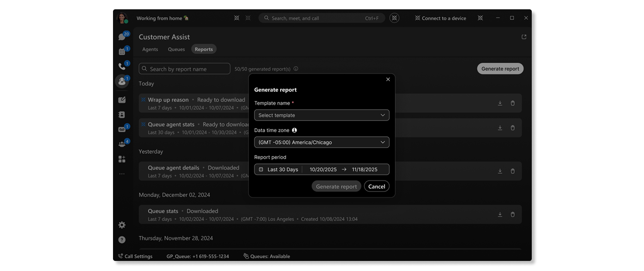Download the Queue stats report
Screen dimensions: 644x271
pos(500,214)
